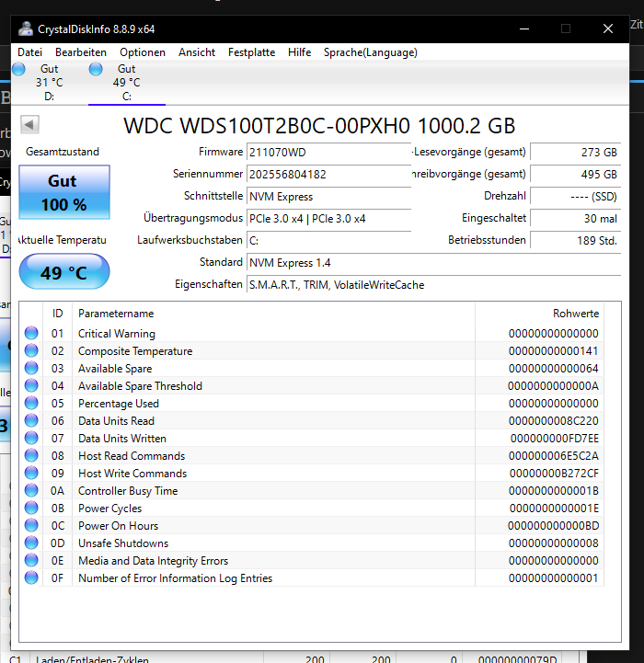This screenshot has height=663, width=644.
Task: Select the C: drive tab at 49 °C
Action: 127,83
